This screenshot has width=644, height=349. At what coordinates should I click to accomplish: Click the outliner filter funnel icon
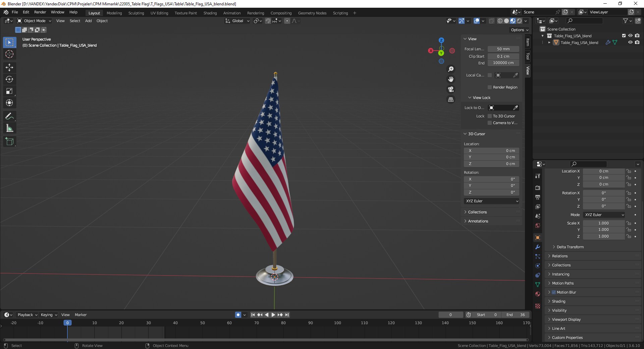(626, 21)
